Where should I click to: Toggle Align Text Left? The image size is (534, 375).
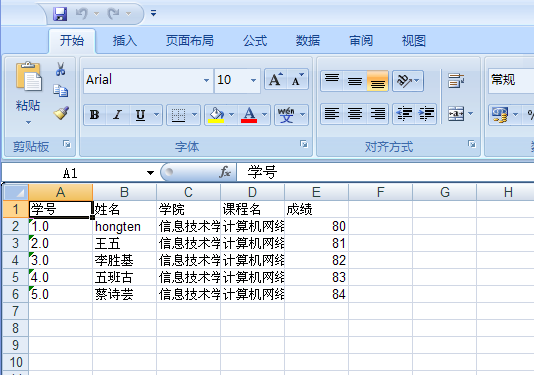(x=332, y=113)
